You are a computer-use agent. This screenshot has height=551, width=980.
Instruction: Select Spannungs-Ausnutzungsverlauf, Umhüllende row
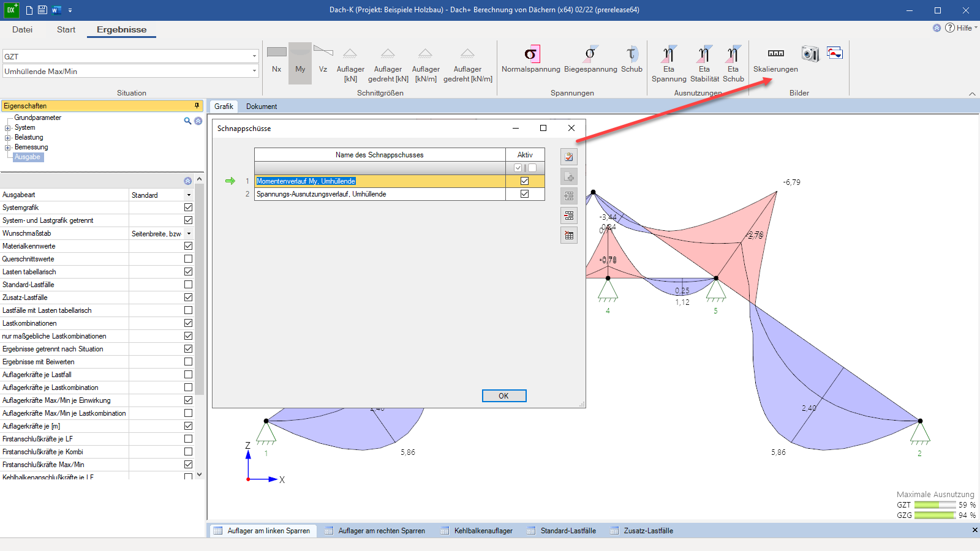(380, 194)
